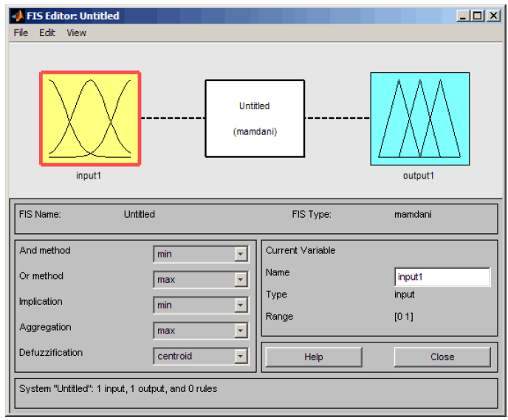Click the FIS Name value Untitled
This screenshot has width=508, height=420.
coord(140,214)
